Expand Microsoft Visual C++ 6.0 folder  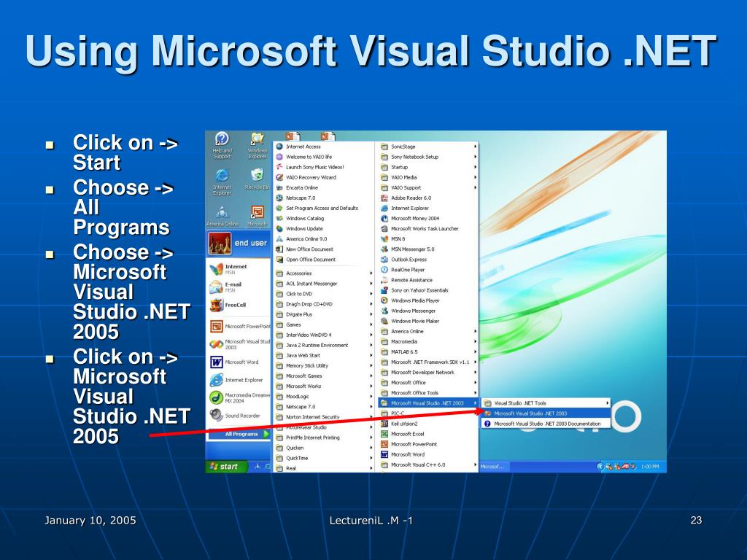click(x=428, y=464)
